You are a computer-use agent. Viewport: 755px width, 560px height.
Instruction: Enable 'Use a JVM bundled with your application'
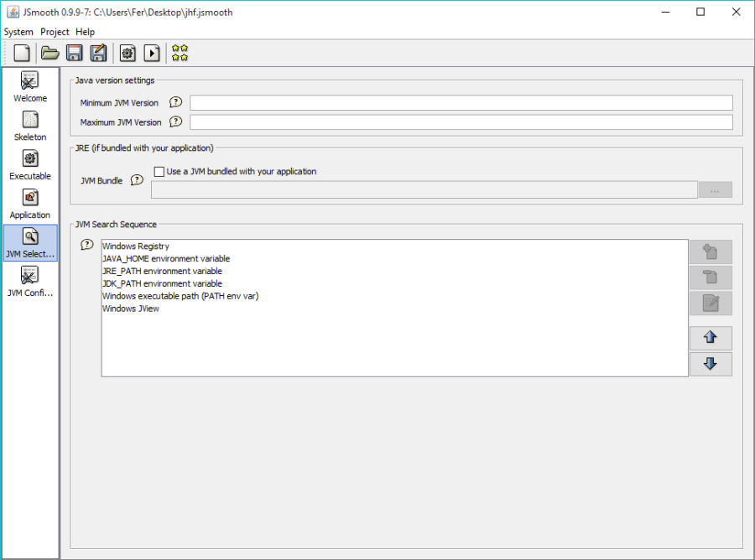[159, 172]
